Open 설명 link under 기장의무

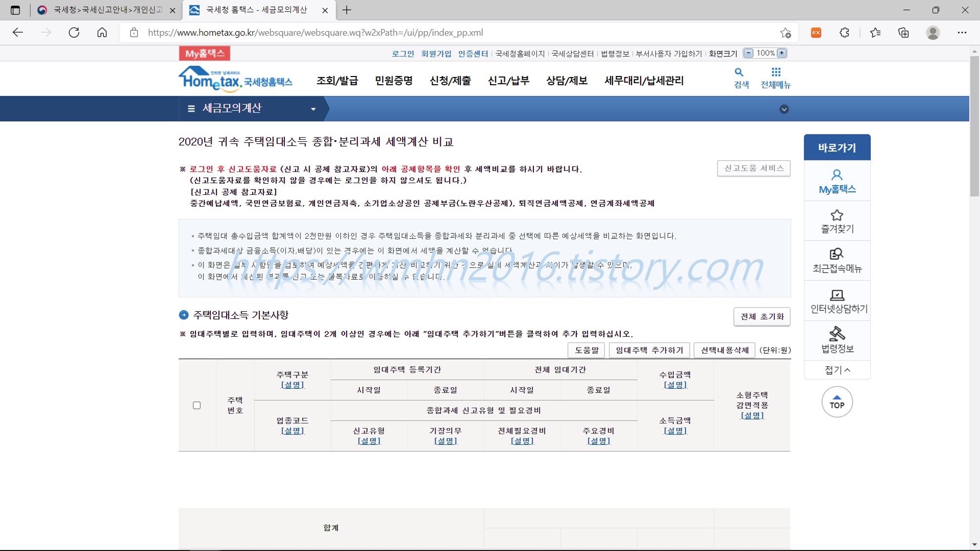446,441
